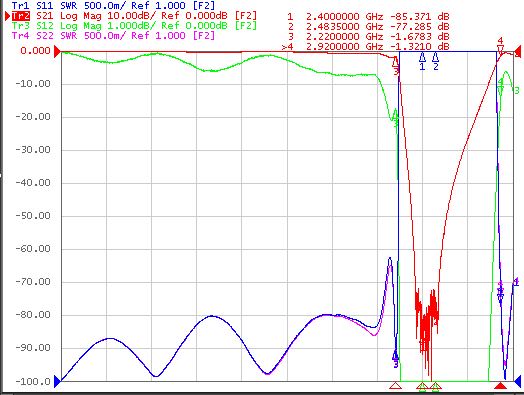Viewport: 524px width, 395px height.
Task: Click blue reference arrow at -100.0 left
Action: click(57, 381)
